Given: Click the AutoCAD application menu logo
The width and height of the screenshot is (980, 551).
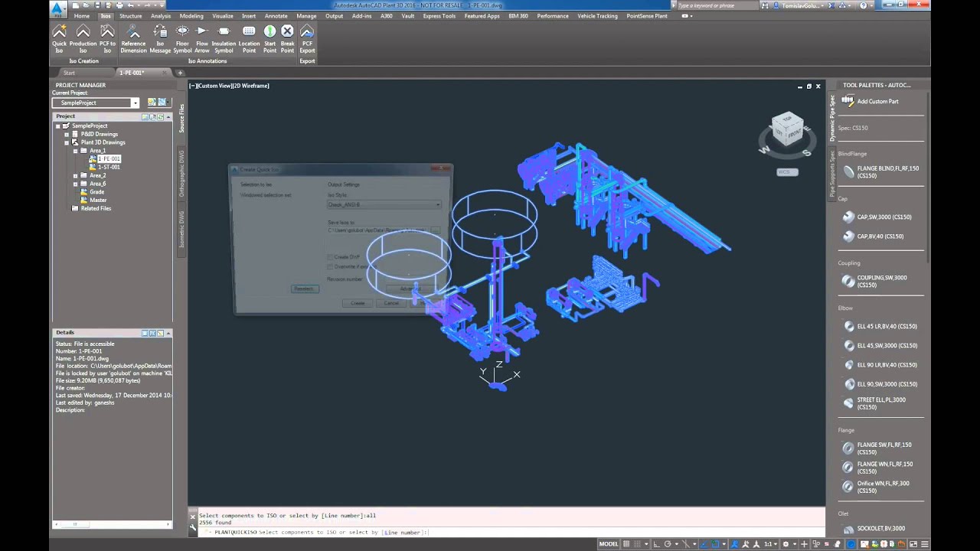Looking at the screenshot, I should pyautogui.click(x=57, y=8).
